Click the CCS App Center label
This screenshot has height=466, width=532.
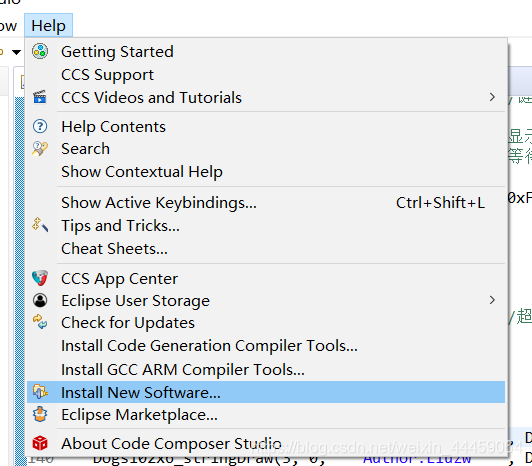click(x=119, y=279)
